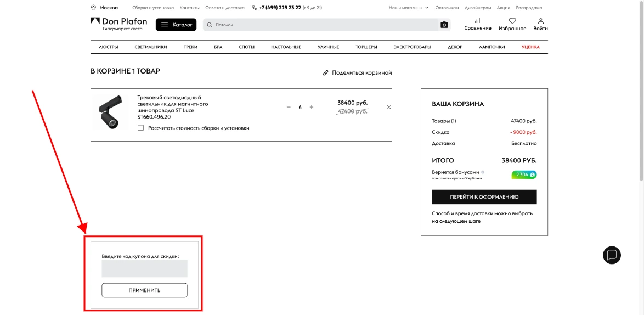Click the magnifier search icon
644x315 pixels.
210,25
